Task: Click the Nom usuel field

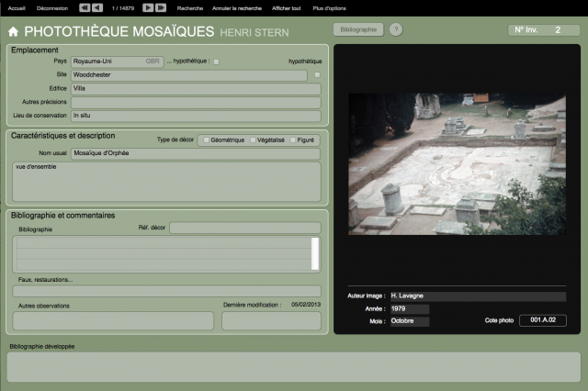Action: click(196, 153)
